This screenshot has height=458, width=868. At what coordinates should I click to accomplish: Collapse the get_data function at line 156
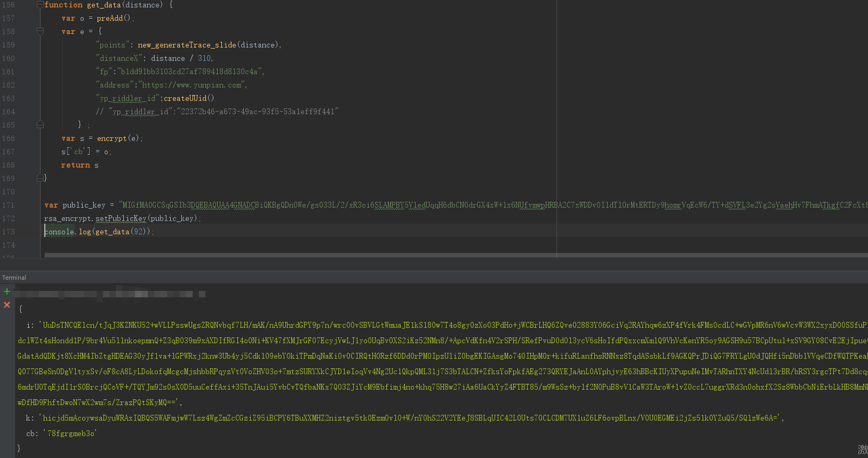[x=40, y=5]
